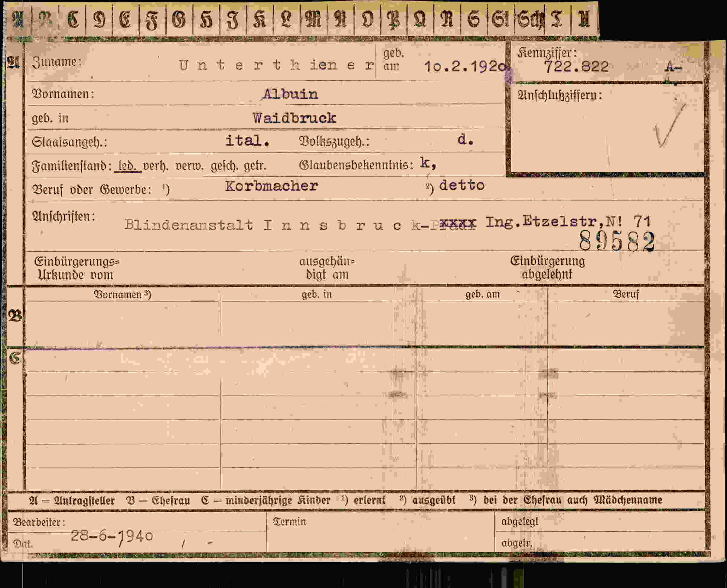Click the geb. am column header
Image resolution: width=727 pixels, height=588 pixels.
pyautogui.click(x=483, y=294)
